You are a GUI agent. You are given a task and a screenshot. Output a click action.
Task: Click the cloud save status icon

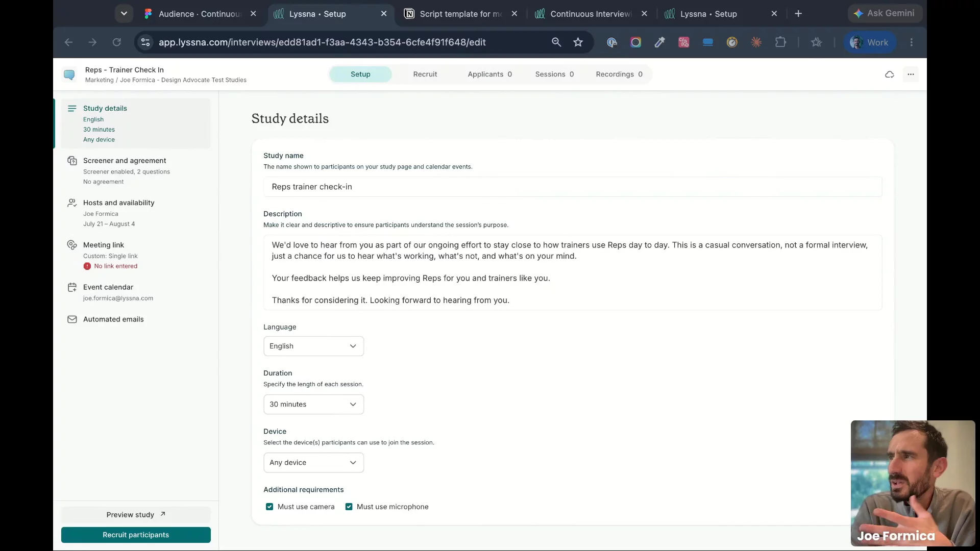pos(890,74)
